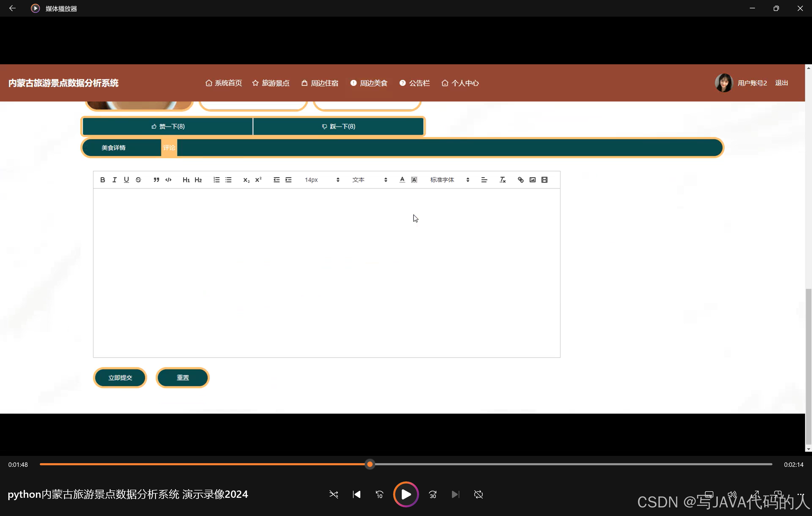Open the 个人中心 navigation item
Image resolution: width=812 pixels, height=516 pixels.
pos(460,83)
